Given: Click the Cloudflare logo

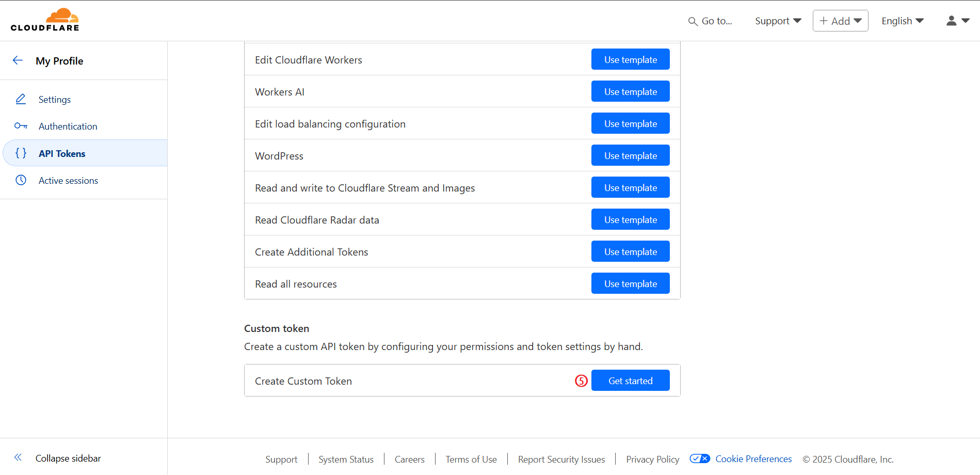Looking at the screenshot, I should pos(45,20).
